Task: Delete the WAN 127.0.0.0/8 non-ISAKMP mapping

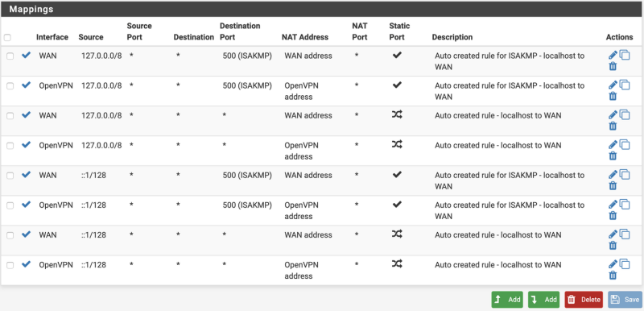Action: [x=613, y=126]
